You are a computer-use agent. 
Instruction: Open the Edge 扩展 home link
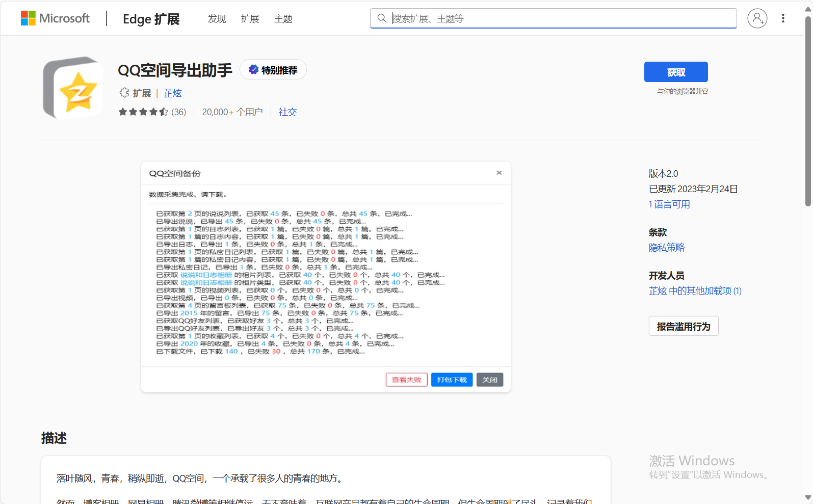coord(151,19)
